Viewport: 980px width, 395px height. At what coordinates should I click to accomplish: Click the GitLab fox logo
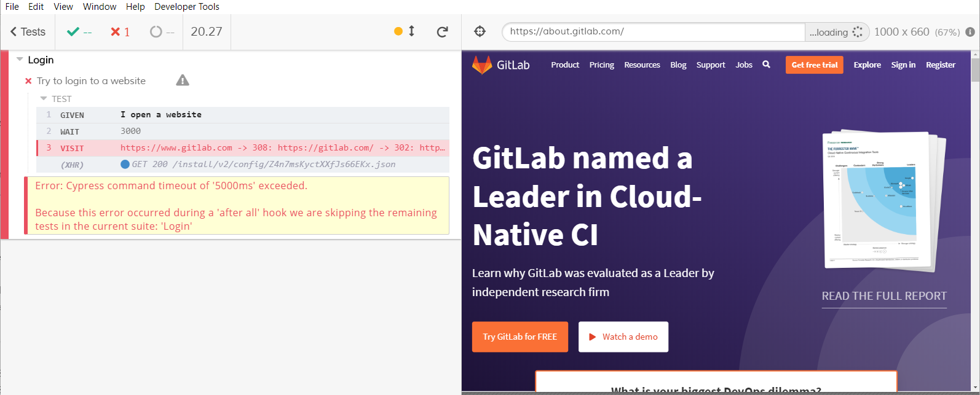click(482, 65)
